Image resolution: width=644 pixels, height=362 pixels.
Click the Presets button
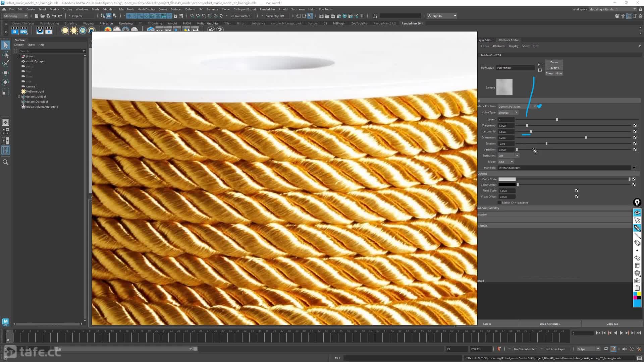click(554, 68)
